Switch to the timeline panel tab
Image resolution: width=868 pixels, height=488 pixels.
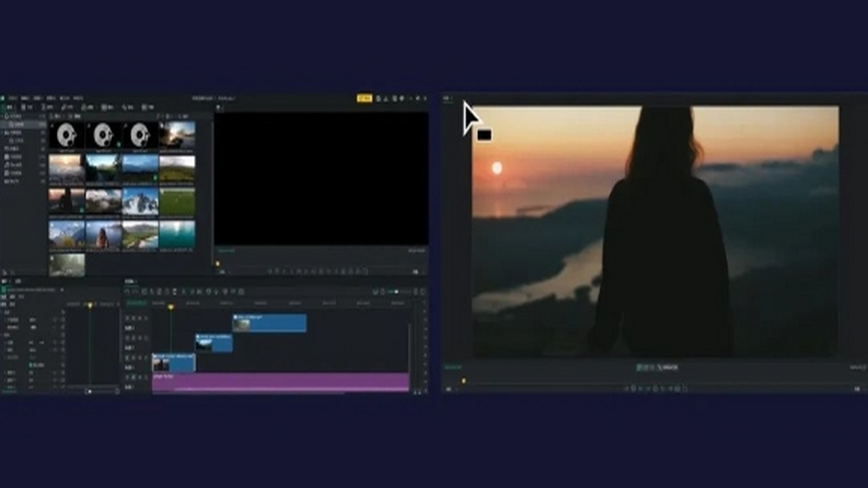(130, 281)
